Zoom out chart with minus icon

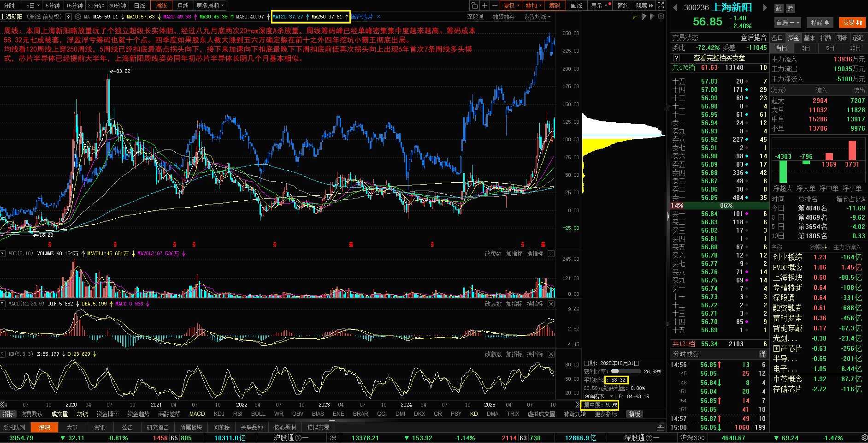point(495,6)
